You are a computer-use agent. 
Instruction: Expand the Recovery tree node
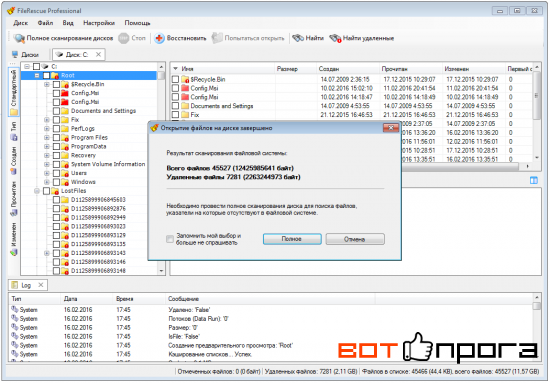[47, 155]
